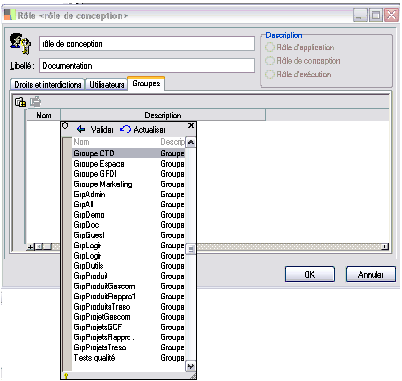Click the popup vertical scrollbar thumb
Image resolution: width=402 pixels, height=381 pixels.
click(191, 249)
